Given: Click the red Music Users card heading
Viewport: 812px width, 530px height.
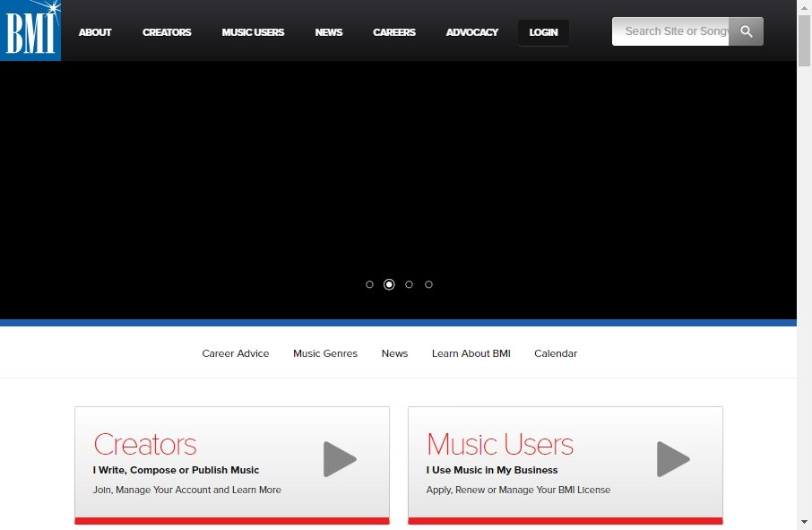Looking at the screenshot, I should point(500,444).
